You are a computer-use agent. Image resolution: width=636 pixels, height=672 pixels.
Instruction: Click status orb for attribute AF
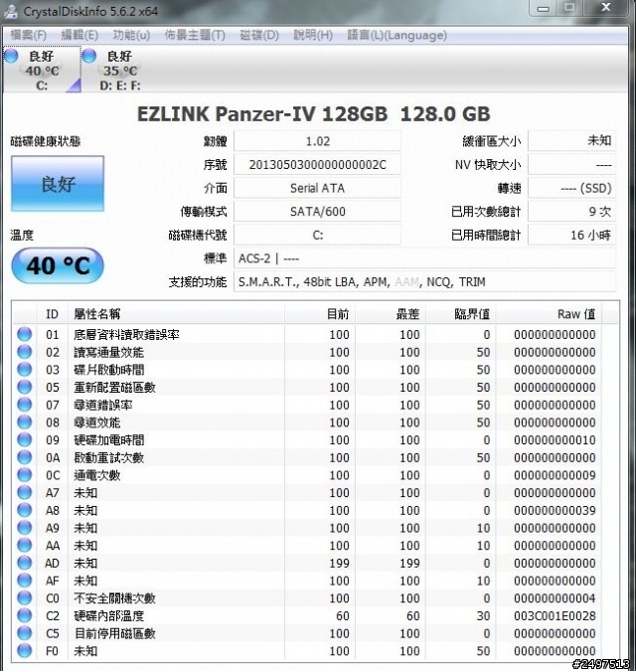pos(25,581)
